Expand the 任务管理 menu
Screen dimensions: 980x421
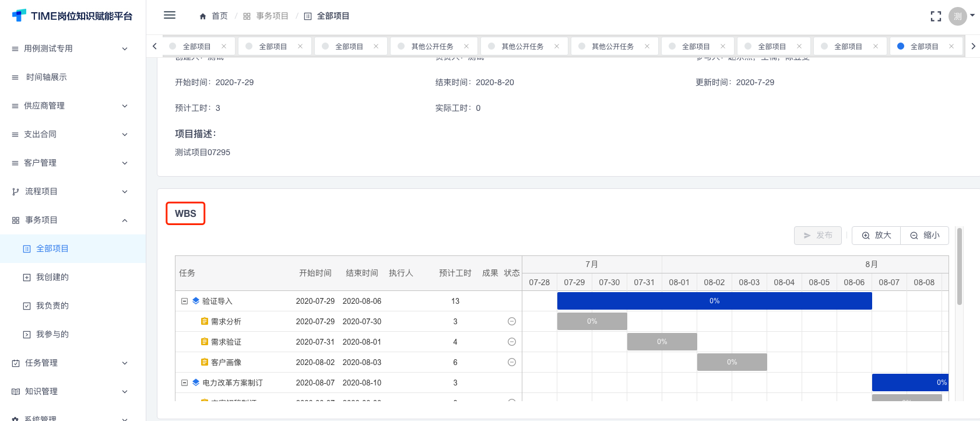(x=73, y=363)
